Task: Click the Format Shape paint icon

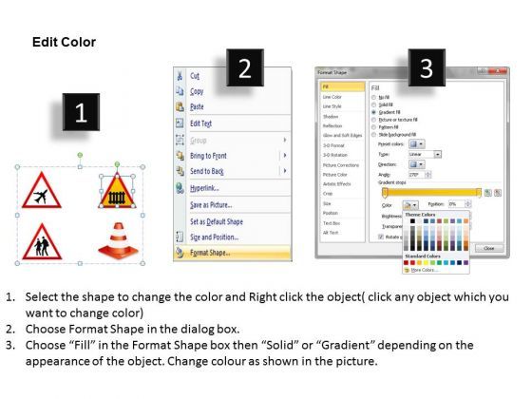Action: [x=180, y=253]
